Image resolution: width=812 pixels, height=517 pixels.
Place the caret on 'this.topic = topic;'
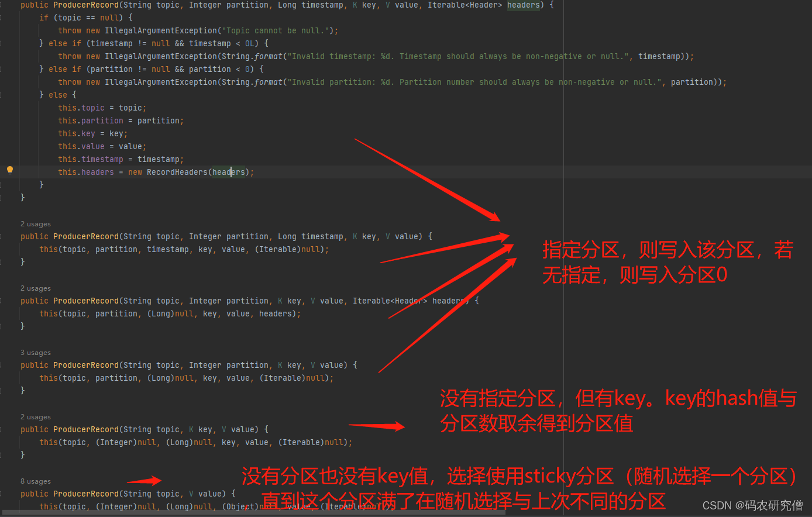(x=102, y=108)
